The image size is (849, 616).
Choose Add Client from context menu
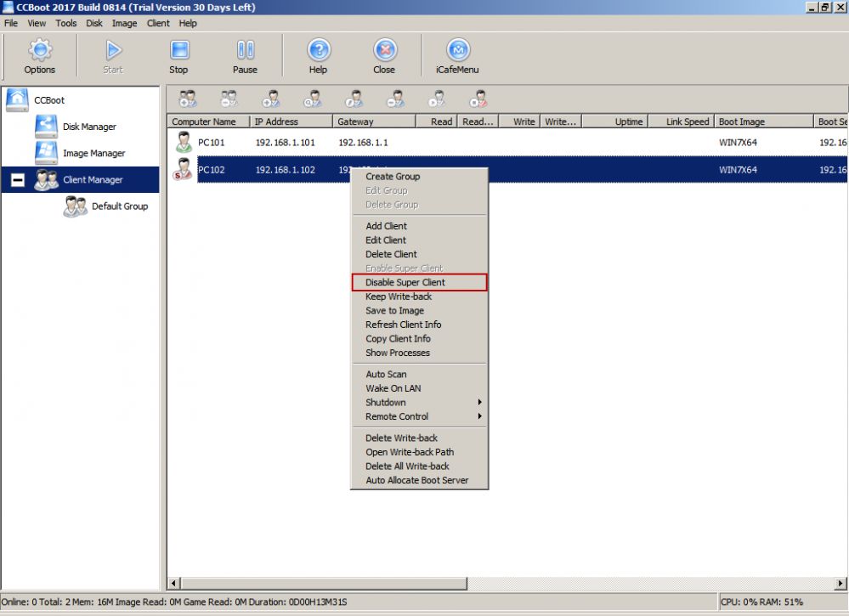[420, 226]
